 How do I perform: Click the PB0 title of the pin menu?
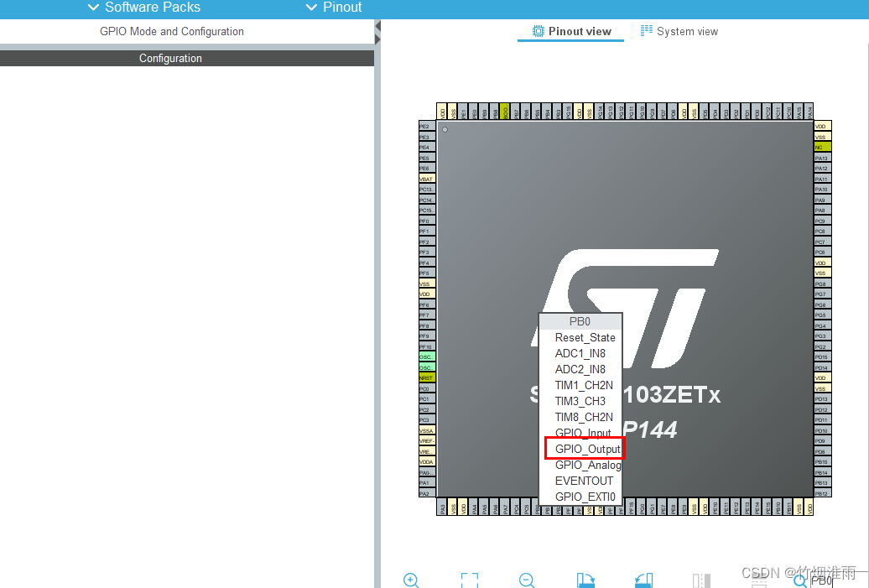coord(580,321)
